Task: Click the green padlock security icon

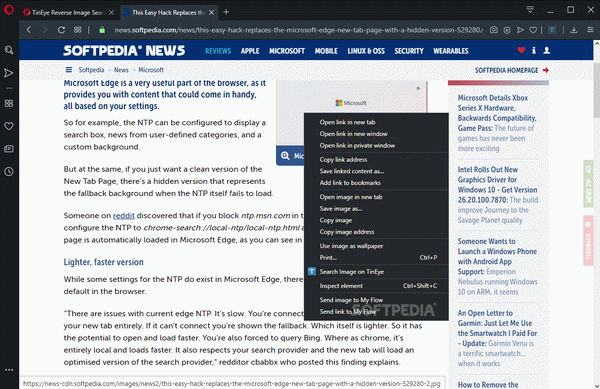Action: 102,30
